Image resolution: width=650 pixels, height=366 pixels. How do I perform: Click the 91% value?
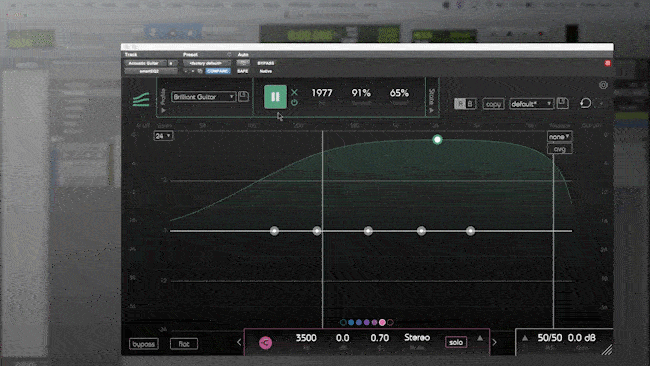point(361,93)
